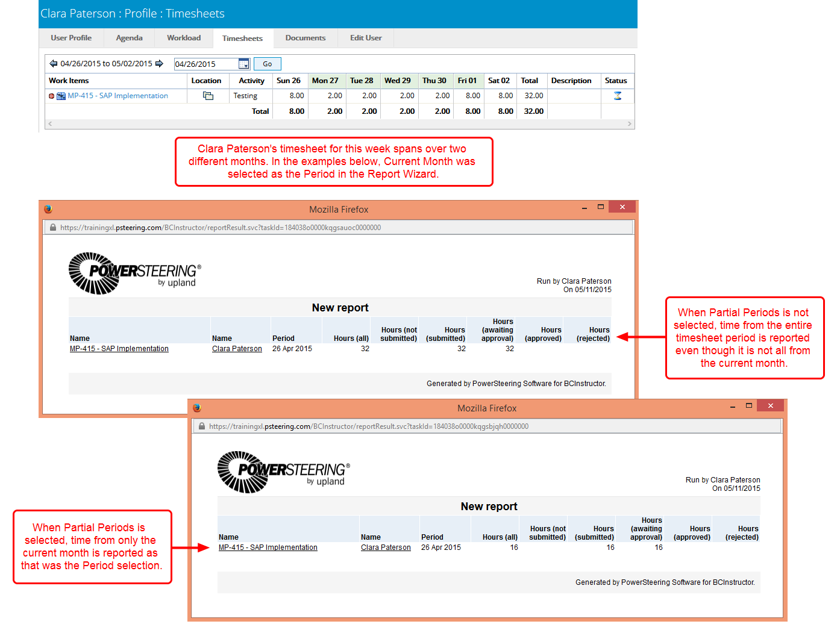Minimize the lower Firefox window
This screenshot has width=840, height=624.
[x=733, y=406]
